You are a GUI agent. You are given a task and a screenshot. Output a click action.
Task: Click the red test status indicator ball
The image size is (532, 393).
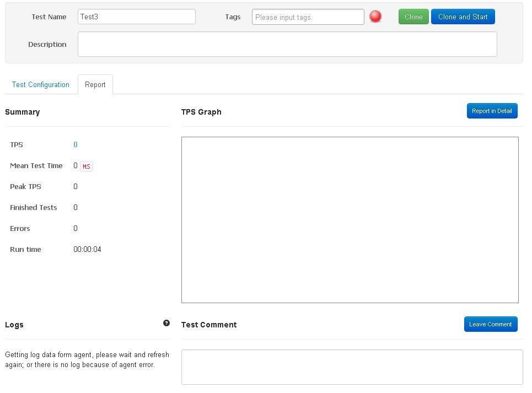click(x=375, y=17)
